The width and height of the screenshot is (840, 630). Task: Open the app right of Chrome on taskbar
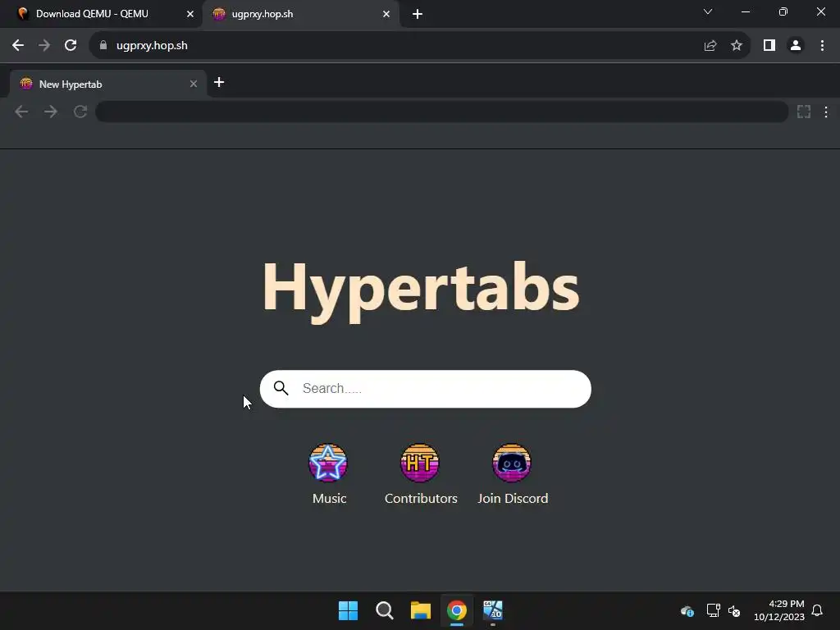493,610
